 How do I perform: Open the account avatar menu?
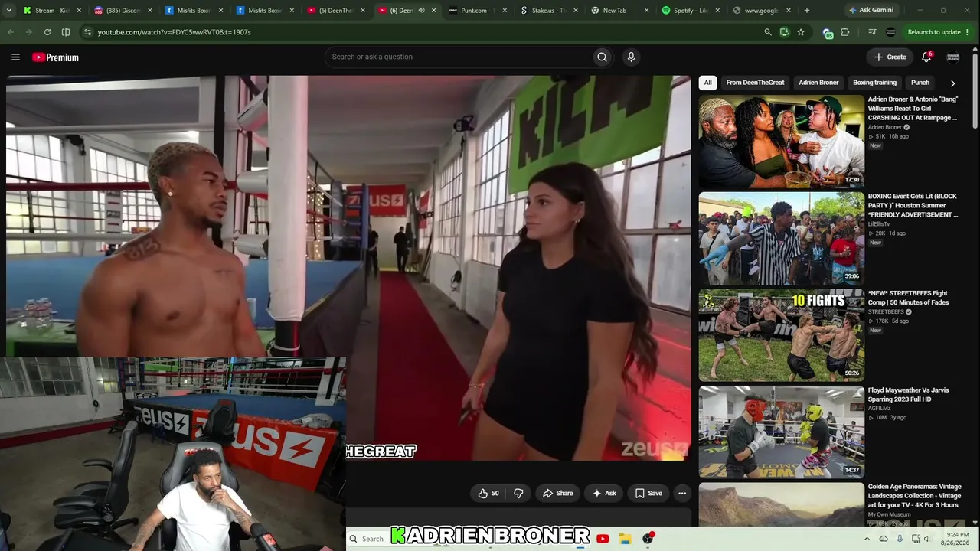tap(953, 57)
